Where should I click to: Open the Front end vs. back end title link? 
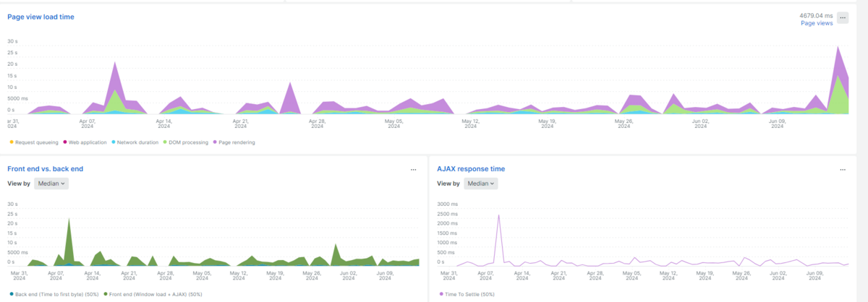pyautogui.click(x=45, y=168)
